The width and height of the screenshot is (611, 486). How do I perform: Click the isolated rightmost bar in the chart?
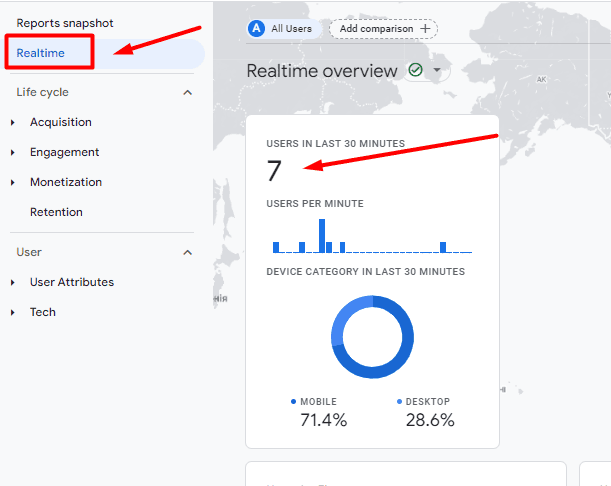coord(443,247)
